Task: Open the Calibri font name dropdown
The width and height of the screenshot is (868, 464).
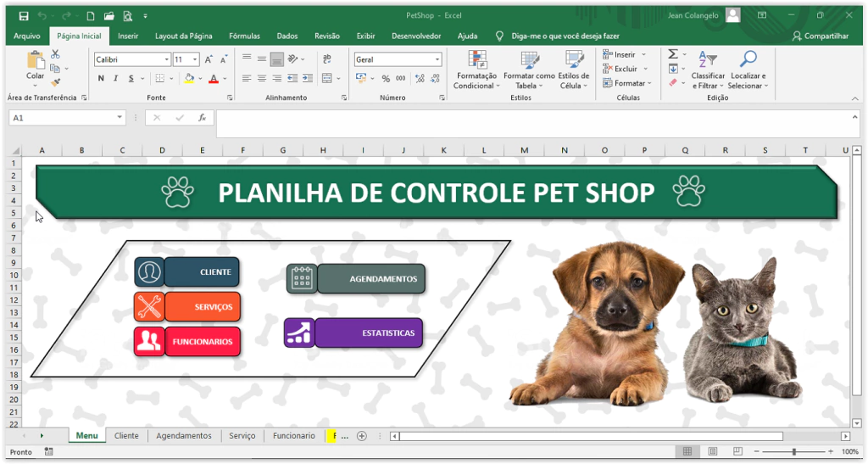Action: [166, 59]
